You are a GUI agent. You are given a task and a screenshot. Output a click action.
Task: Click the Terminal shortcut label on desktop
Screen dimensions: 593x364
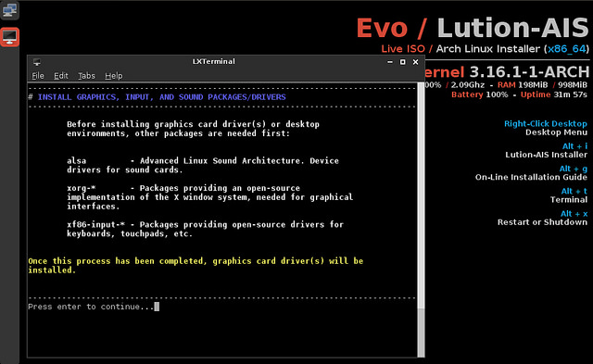coord(568,199)
